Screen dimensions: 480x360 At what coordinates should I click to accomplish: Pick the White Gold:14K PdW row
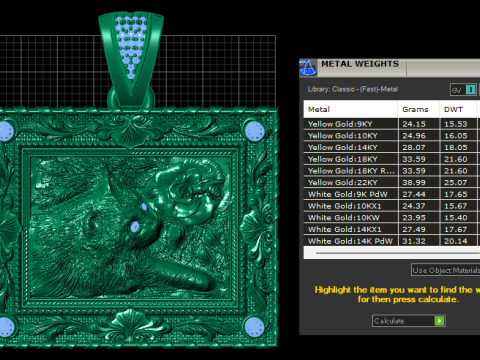(x=392, y=241)
